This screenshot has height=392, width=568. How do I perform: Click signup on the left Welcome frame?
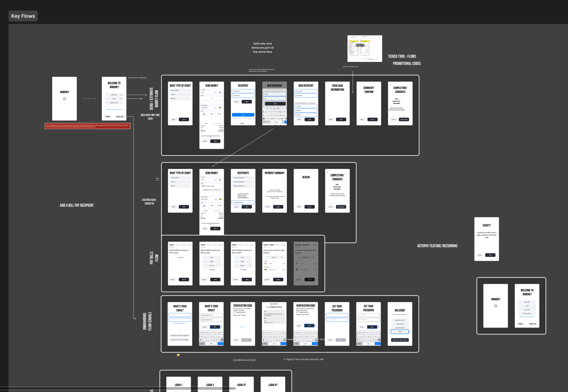(x=120, y=116)
